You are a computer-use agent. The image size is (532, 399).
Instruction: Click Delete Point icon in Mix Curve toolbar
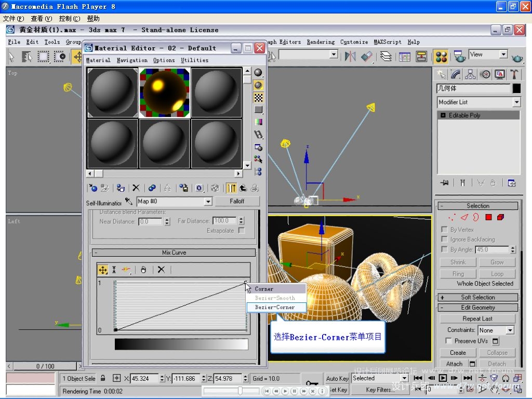(x=161, y=270)
